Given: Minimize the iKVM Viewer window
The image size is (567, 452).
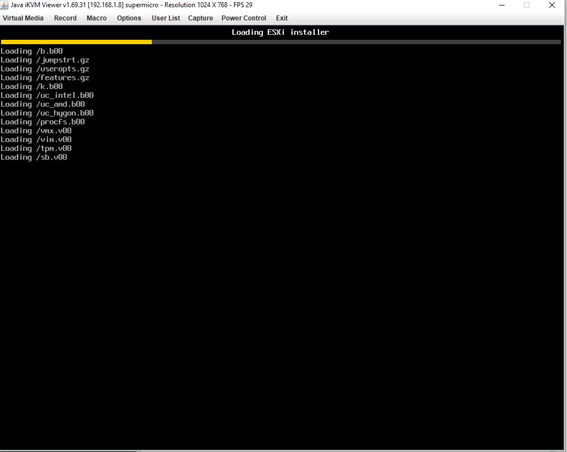Looking at the screenshot, I should [502, 5].
